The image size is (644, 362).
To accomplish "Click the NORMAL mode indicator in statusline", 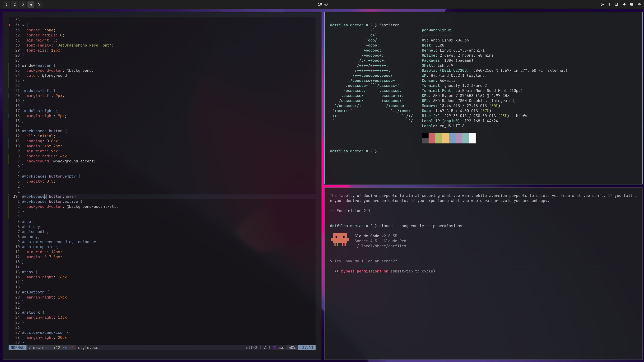I will tap(17, 348).
